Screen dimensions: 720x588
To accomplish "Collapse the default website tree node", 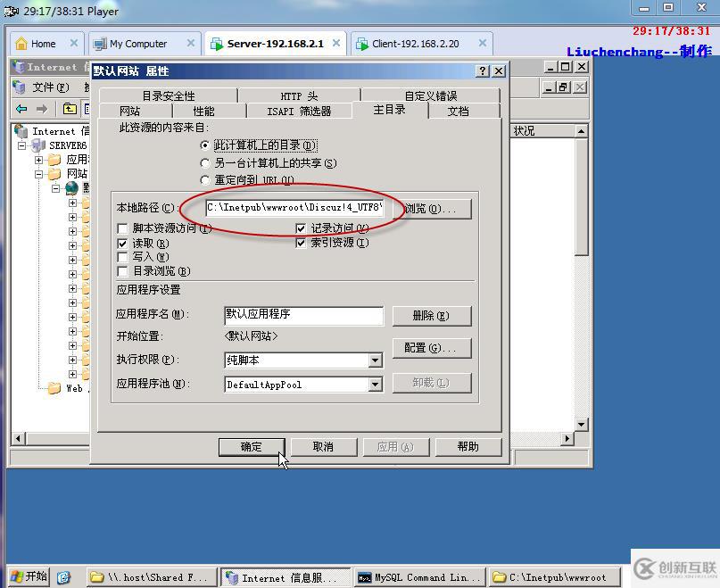I will tap(55, 188).
